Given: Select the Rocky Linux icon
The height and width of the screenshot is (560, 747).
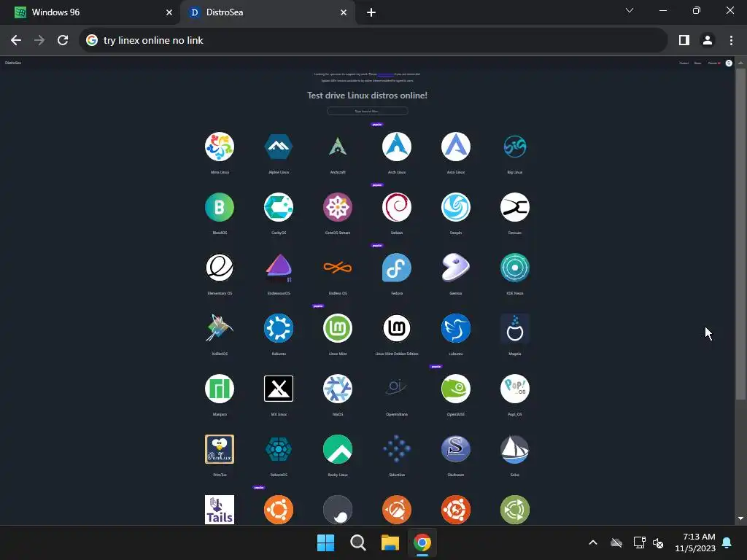Looking at the screenshot, I should 338,449.
